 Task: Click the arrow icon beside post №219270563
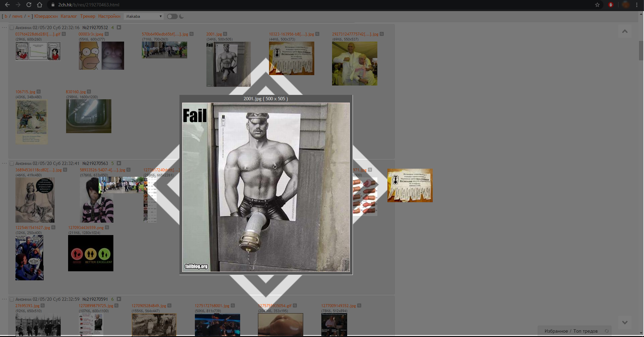(x=119, y=163)
